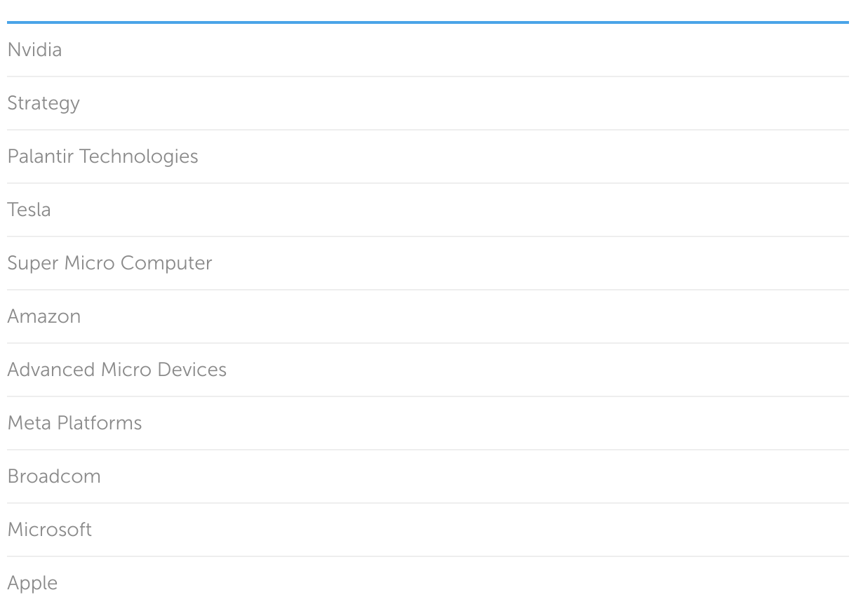Choose the Meta Platforms table row

pos(428,423)
